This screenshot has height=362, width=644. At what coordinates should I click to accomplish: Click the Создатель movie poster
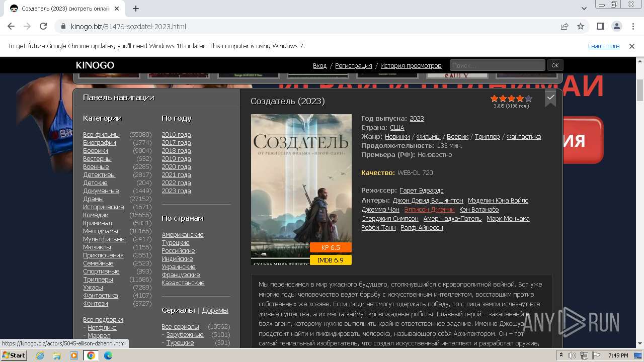tap(301, 190)
